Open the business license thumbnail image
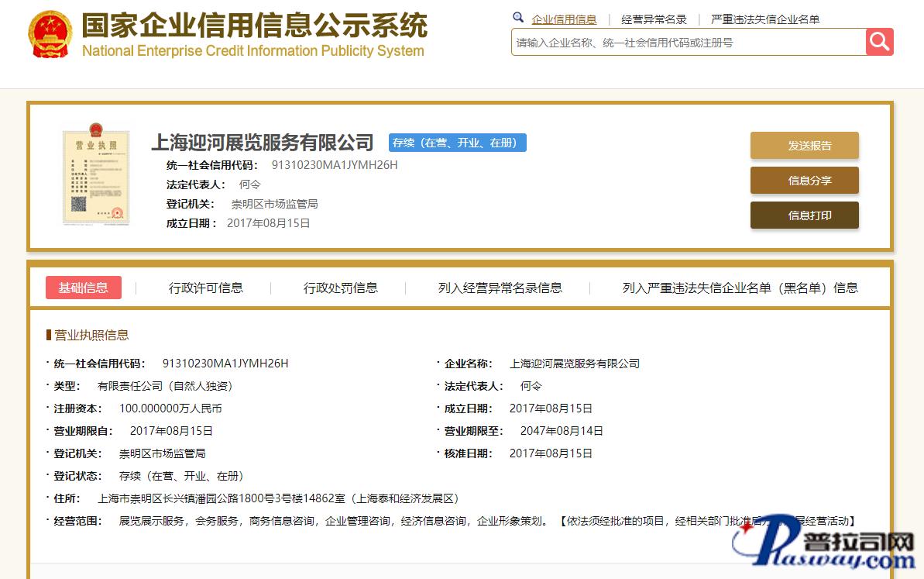Screen dimensions: 924x579 (96, 174)
